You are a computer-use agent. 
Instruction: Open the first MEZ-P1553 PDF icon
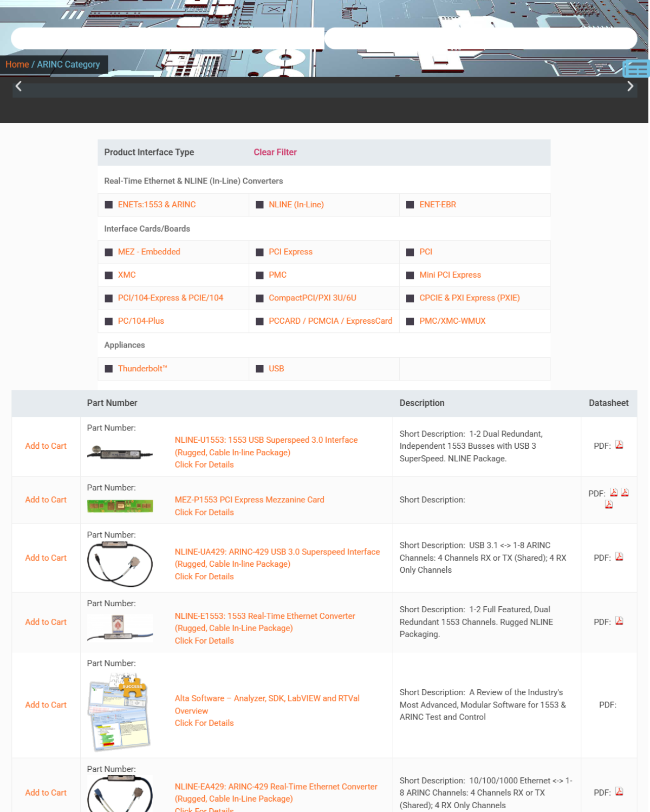point(614,493)
